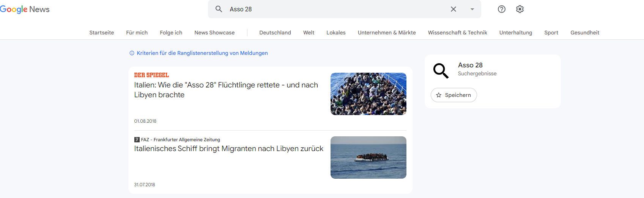Open the Lokales section

(336, 33)
